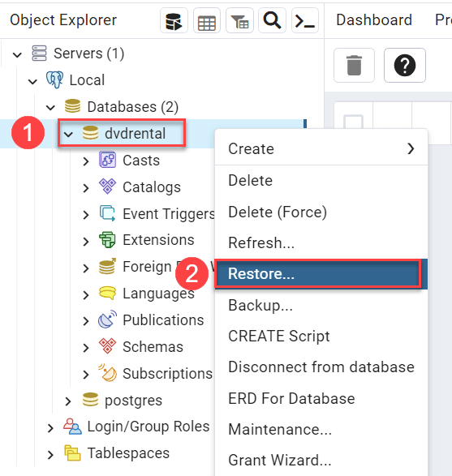This screenshot has width=452, height=476.
Task: Tick the checkbox in the dashboard grid
Action: click(353, 122)
